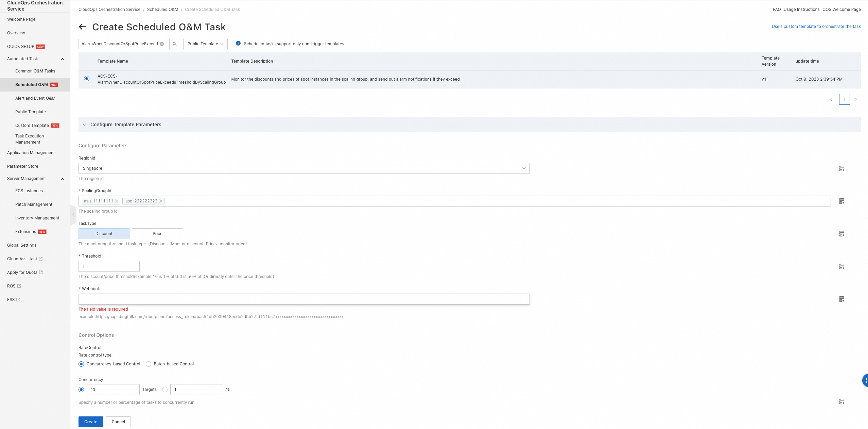
Task: Focus the ScalingGroupId tag input
Action: 454,201
